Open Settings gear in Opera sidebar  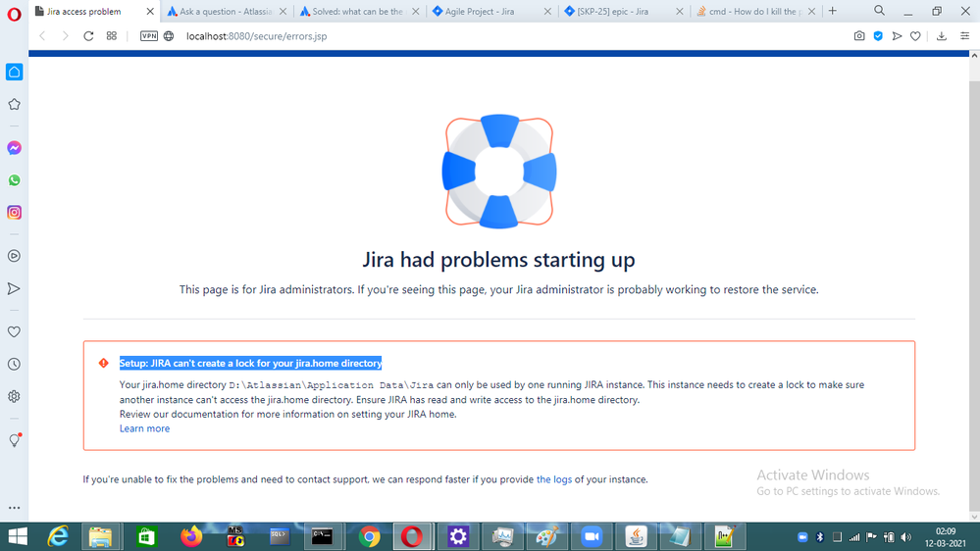(14, 397)
